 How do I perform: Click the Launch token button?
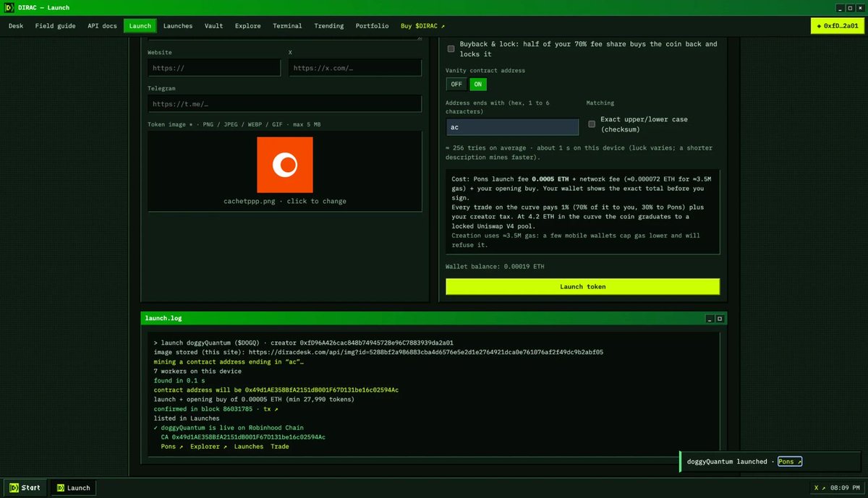coord(583,286)
